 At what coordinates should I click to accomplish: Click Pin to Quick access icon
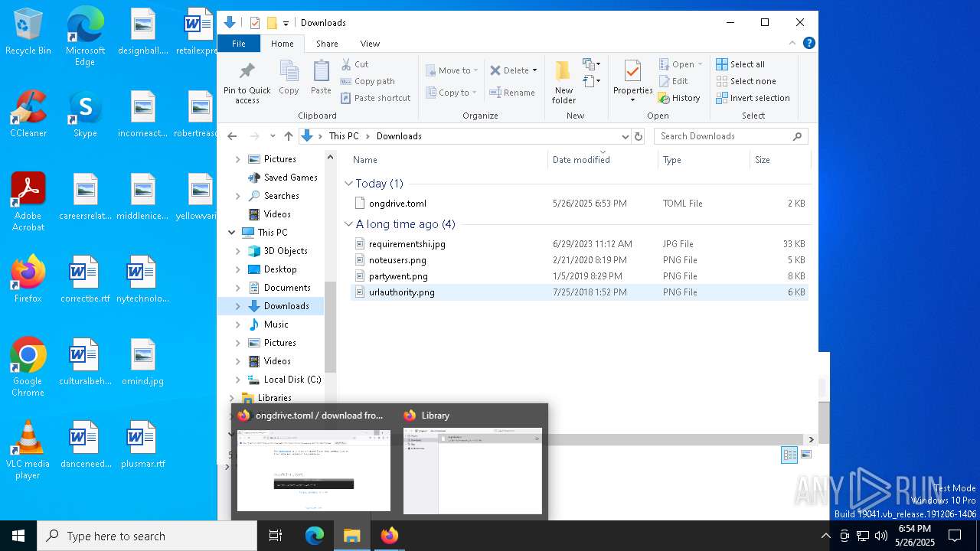[247, 83]
